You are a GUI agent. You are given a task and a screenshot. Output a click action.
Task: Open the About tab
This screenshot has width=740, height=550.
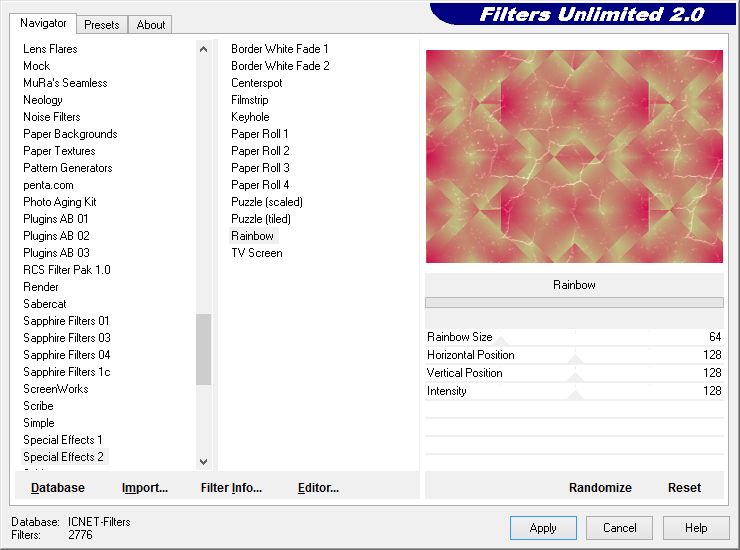pos(151,25)
